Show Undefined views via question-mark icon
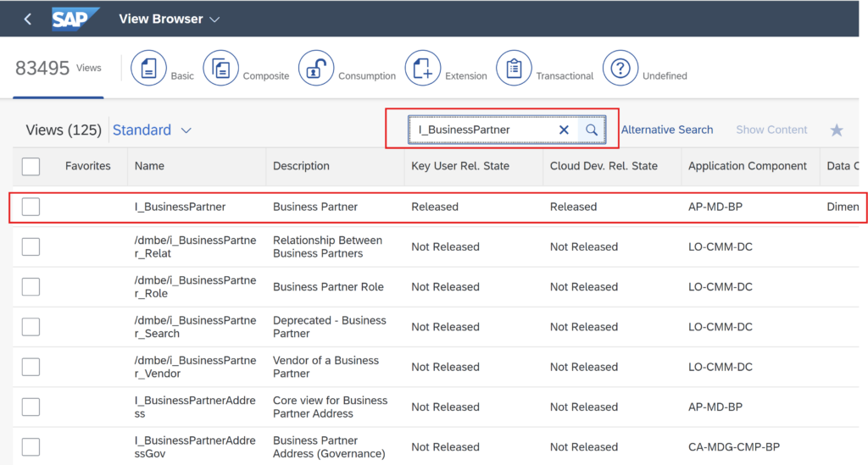Image resolution: width=868 pixels, height=465 pixels. click(x=620, y=68)
